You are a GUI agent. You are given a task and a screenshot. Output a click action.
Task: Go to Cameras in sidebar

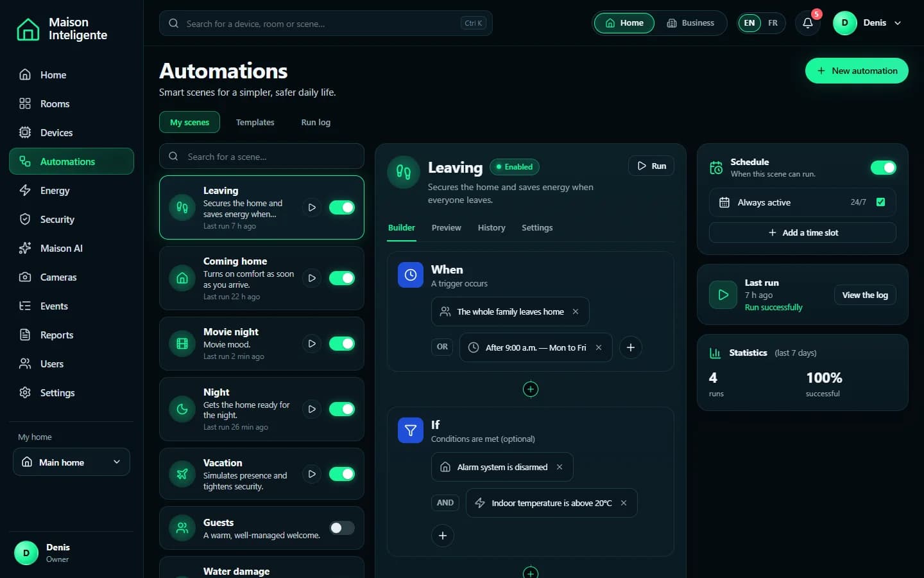pos(71,277)
